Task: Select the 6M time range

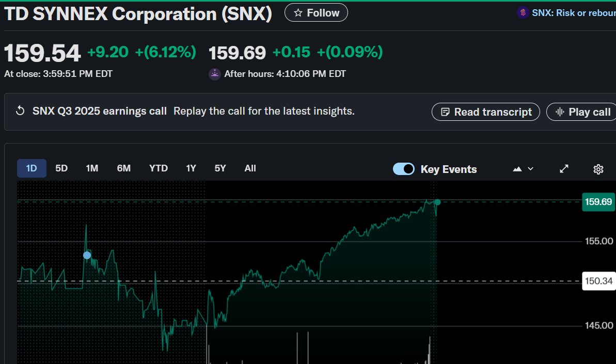Action: pyautogui.click(x=124, y=168)
